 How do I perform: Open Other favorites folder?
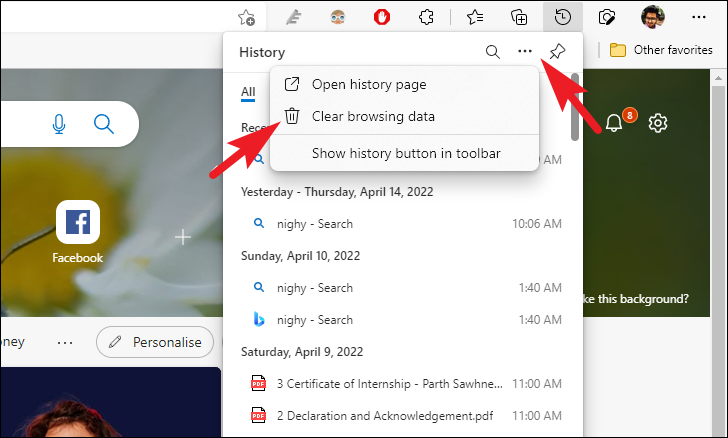pyautogui.click(x=661, y=50)
